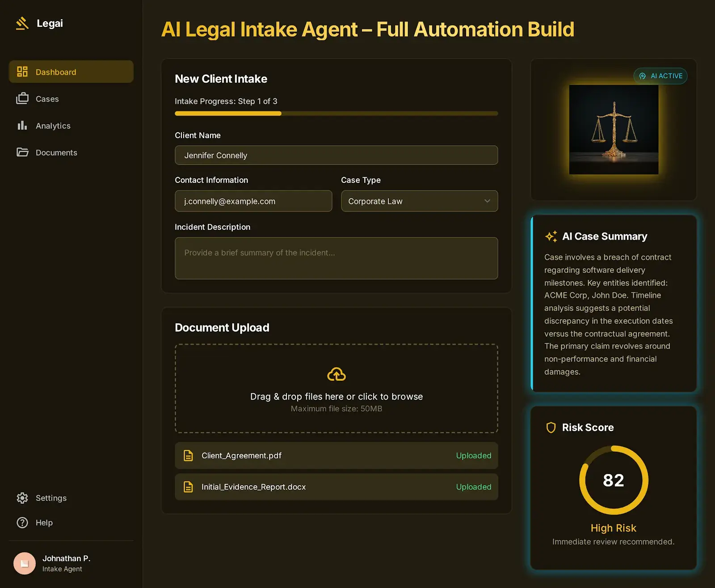
Task: Open the Dashboard menu item
Action: pos(71,71)
